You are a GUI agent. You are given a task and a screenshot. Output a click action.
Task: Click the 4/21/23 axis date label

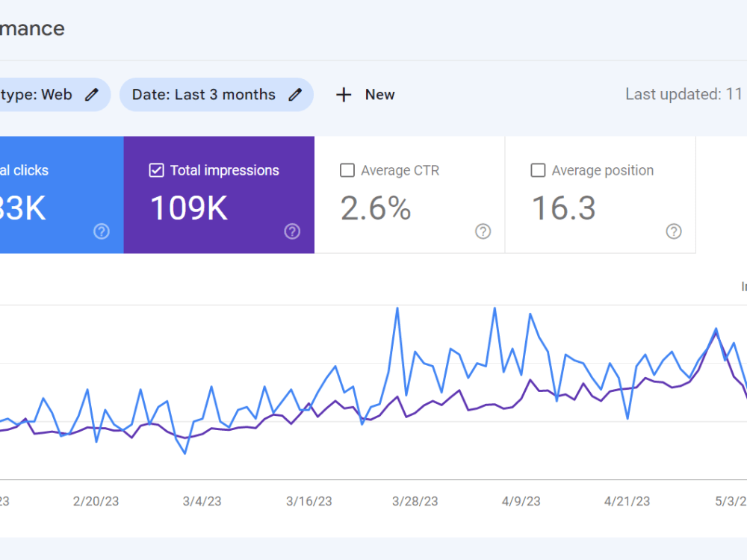(x=627, y=501)
